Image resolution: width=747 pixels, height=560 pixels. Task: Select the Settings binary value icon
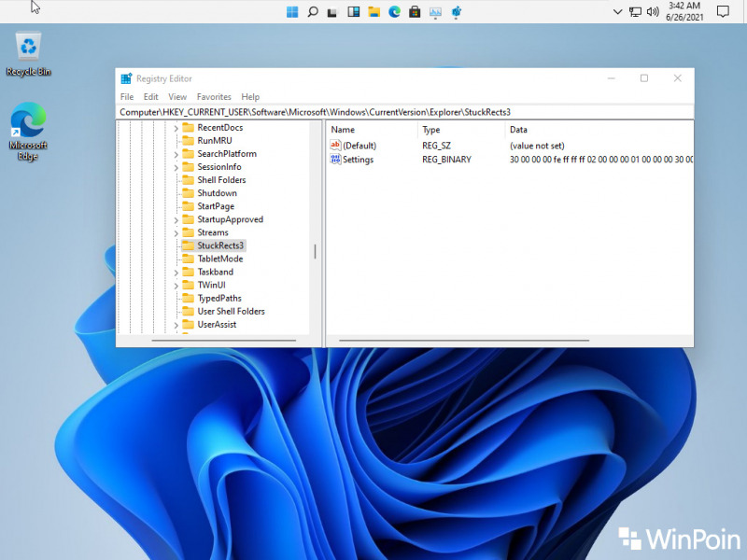tap(335, 159)
